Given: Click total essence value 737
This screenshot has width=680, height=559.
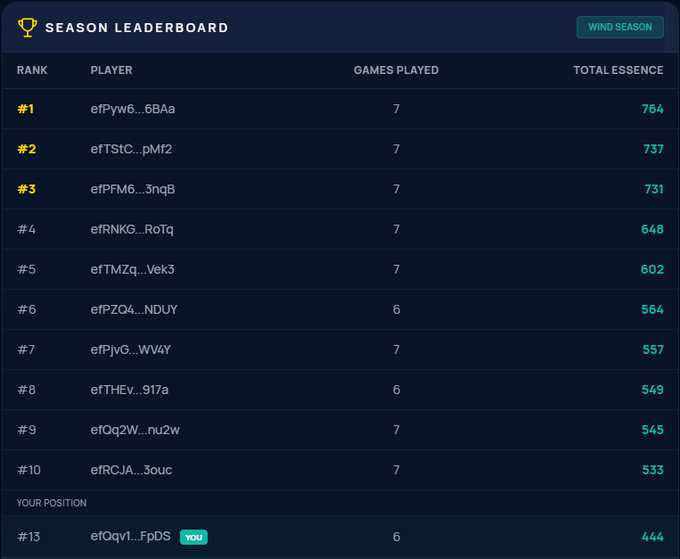Looking at the screenshot, I should tap(653, 149).
